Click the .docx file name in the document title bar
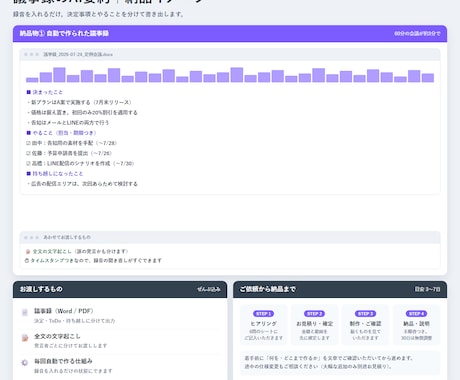Screen dimensions: 460x380 [x=78, y=54]
